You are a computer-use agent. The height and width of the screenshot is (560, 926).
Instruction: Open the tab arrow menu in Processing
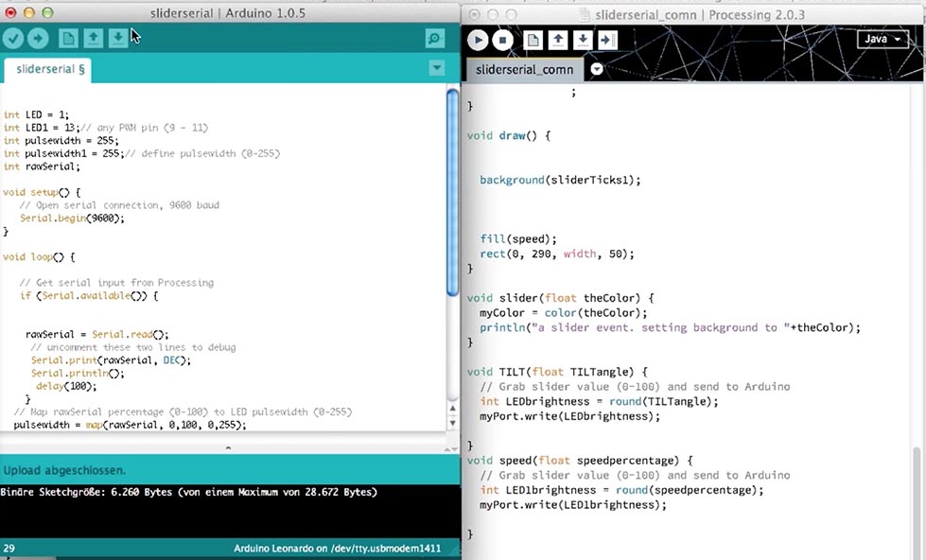coord(597,69)
